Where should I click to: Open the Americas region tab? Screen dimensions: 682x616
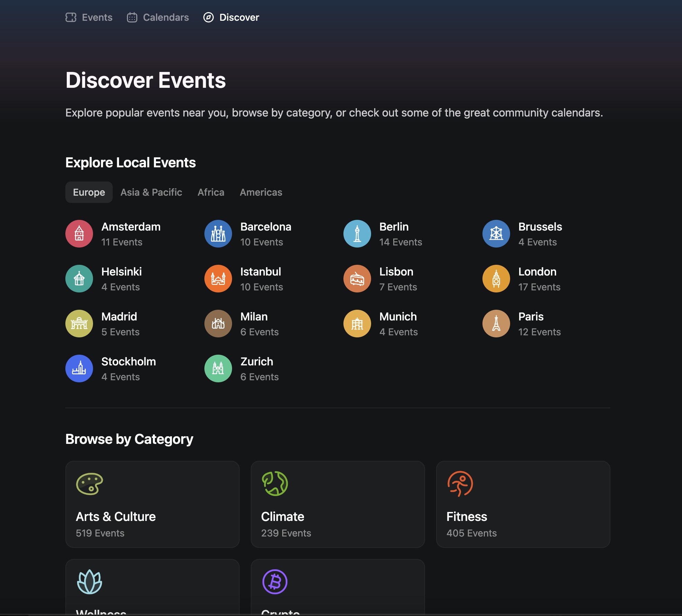[261, 192]
